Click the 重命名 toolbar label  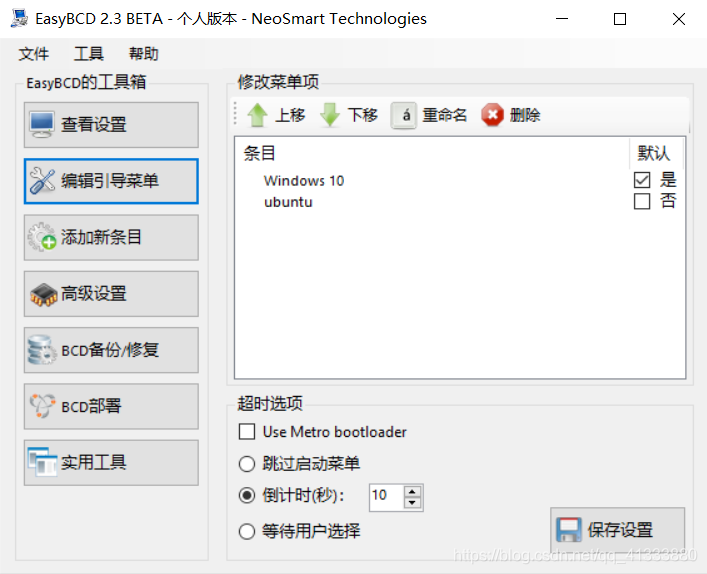click(x=445, y=115)
